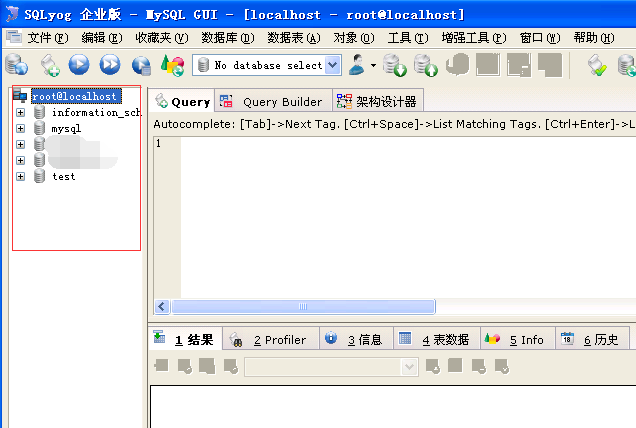Open a new query editor from the toolbar
This screenshot has height=428, width=636.
point(50,65)
